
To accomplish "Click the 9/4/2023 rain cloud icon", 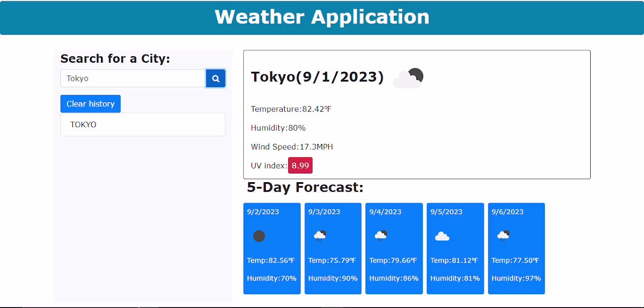I will (x=381, y=236).
